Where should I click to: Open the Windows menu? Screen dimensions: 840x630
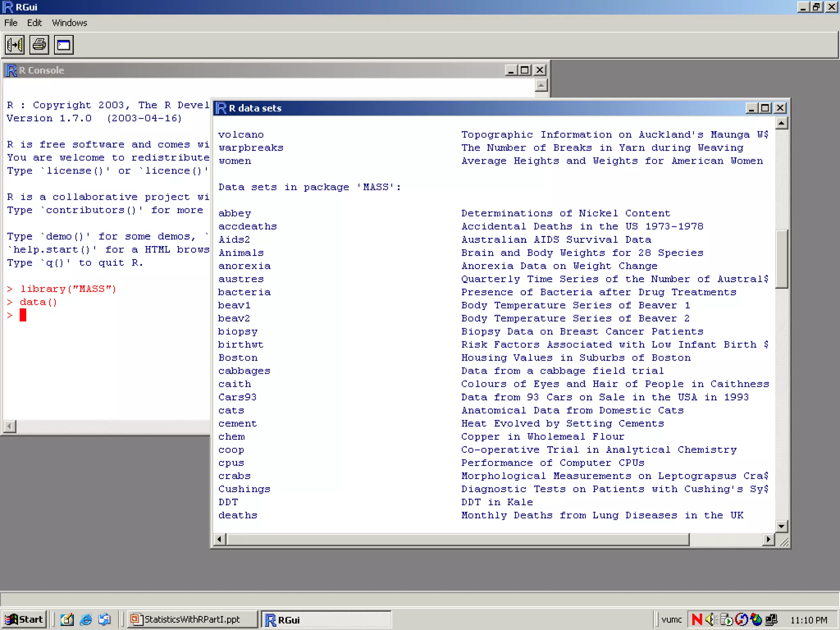coord(69,23)
